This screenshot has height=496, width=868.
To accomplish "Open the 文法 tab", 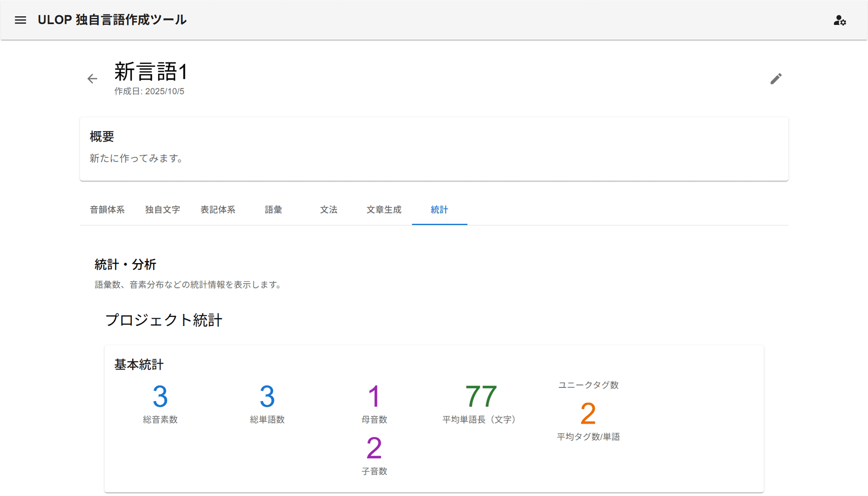I will coord(329,210).
